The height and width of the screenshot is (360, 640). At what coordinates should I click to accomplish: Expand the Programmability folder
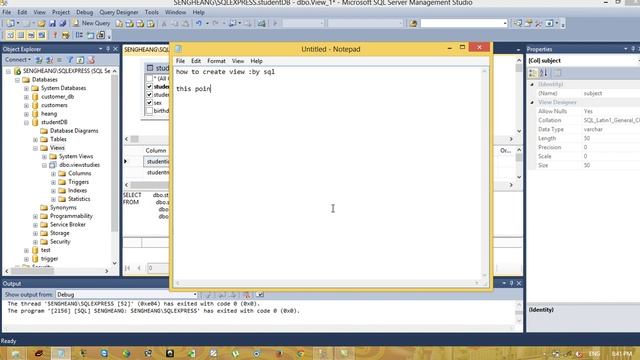35,216
